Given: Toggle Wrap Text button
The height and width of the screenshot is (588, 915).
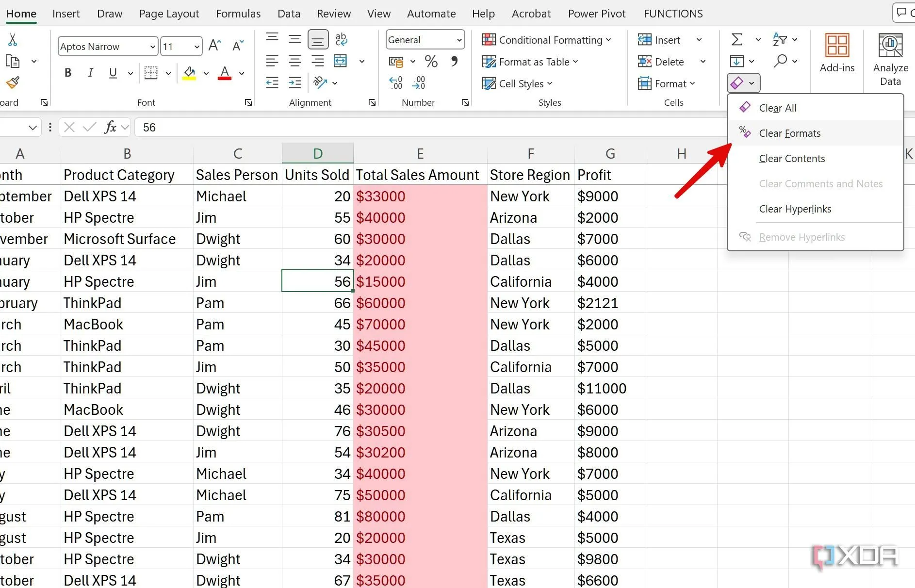Looking at the screenshot, I should click(341, 39).
